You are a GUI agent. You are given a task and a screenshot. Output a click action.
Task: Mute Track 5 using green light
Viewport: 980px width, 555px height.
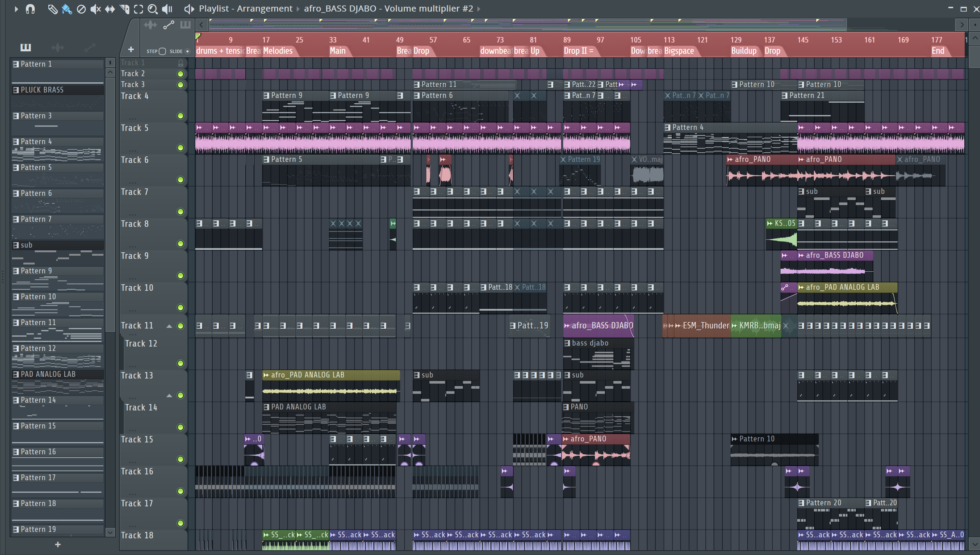pyautogui.click(x=180, y=148)
